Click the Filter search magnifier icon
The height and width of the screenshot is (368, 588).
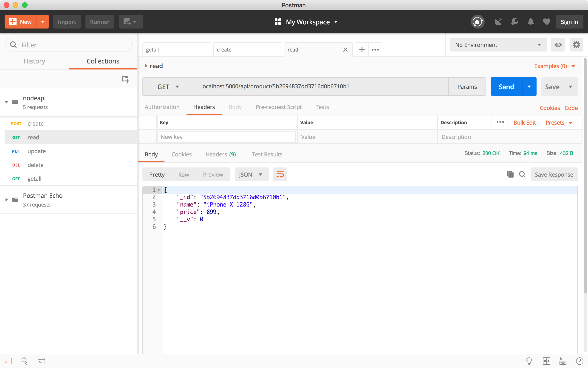[x=13, y=45]
